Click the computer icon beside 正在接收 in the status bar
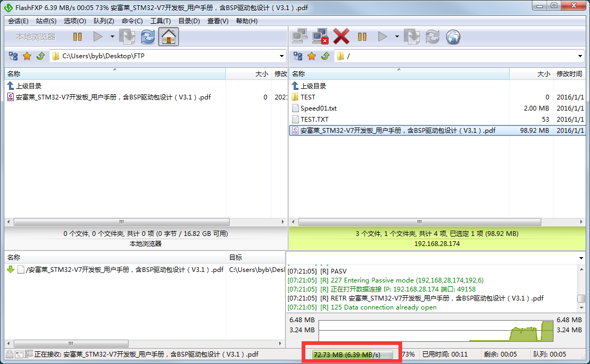Image resolution: width=590 pixels, height=364 pixels. (28, 354)
